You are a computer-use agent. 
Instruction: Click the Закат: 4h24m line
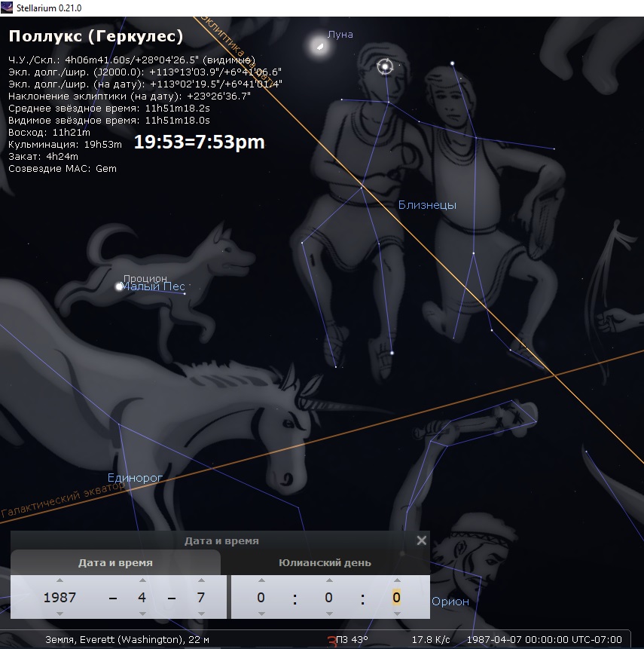point(43,157)
